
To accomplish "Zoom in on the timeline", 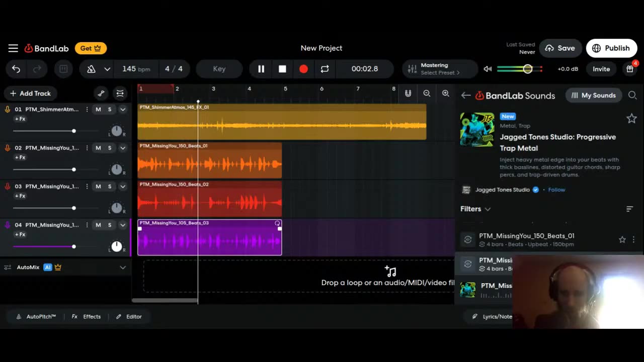I will coord(445,94).
